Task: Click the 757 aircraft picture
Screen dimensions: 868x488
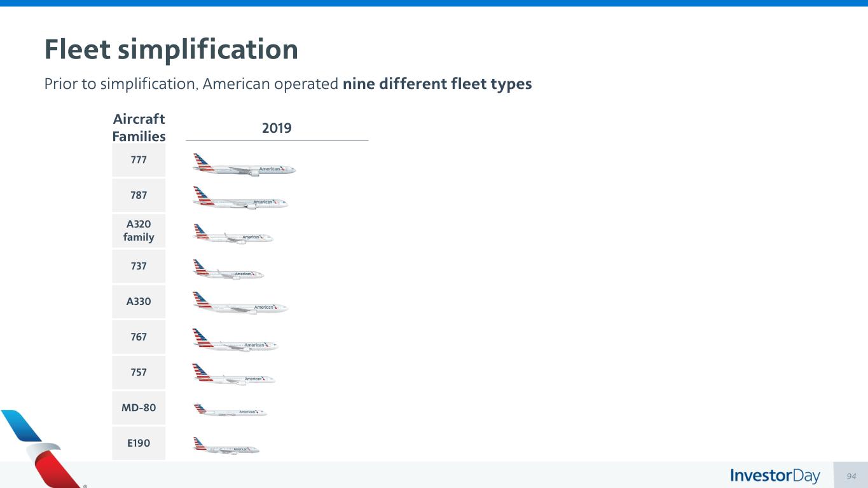Action: 233,375
